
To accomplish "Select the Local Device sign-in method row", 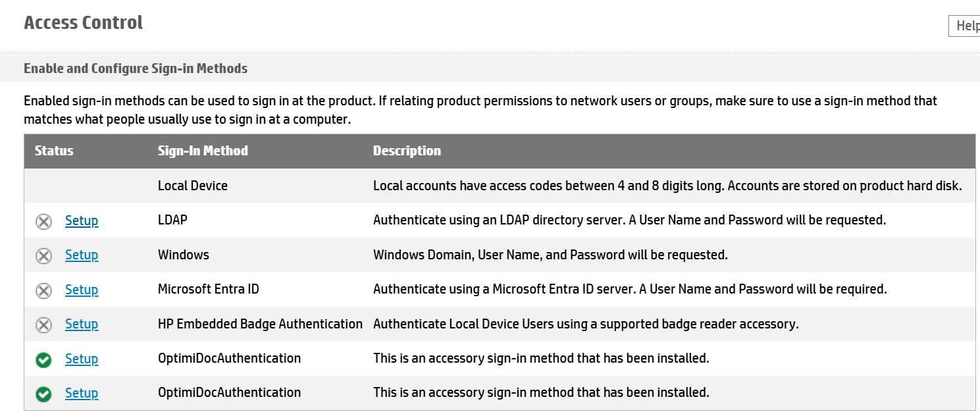I will [193, 186].
